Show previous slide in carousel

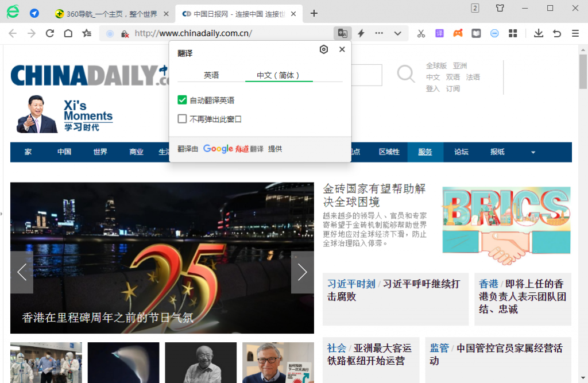pos(22,272)
